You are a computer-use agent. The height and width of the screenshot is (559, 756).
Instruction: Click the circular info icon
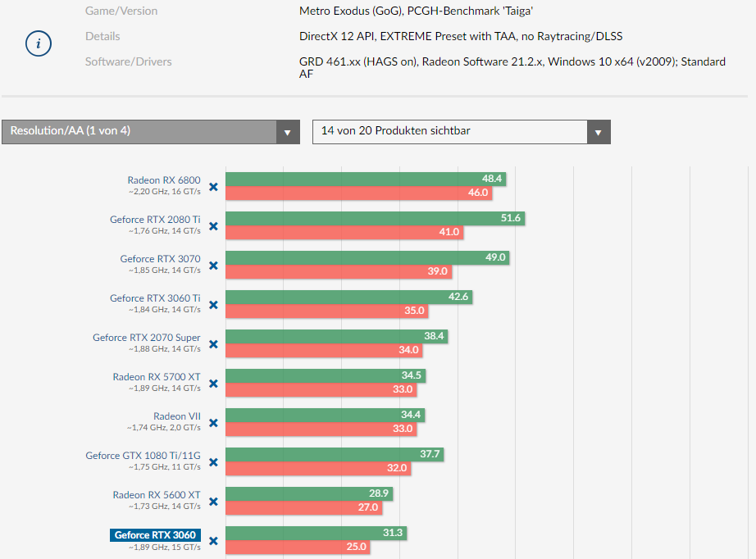click(39, 43)
